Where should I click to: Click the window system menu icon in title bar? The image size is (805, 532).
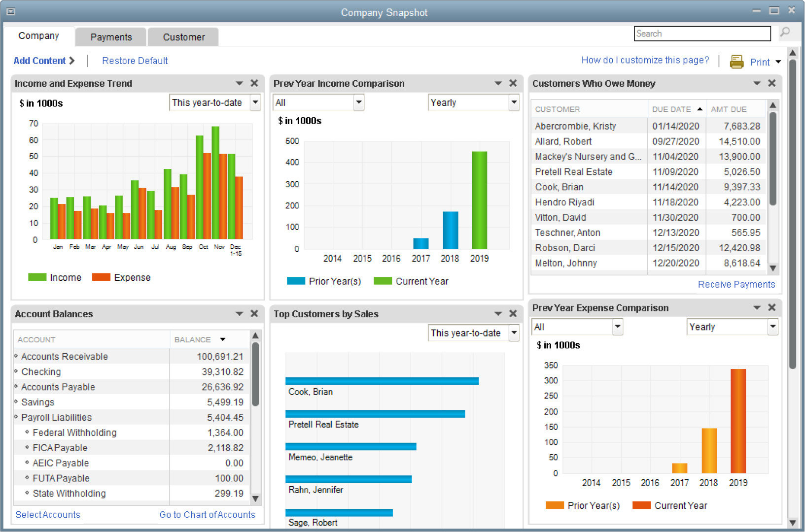(x=10, y=11)
